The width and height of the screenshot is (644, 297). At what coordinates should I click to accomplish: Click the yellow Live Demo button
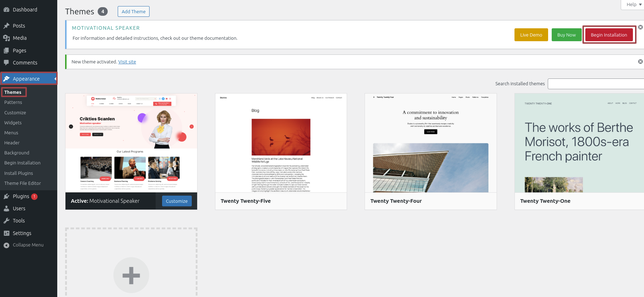click(531, 35)
